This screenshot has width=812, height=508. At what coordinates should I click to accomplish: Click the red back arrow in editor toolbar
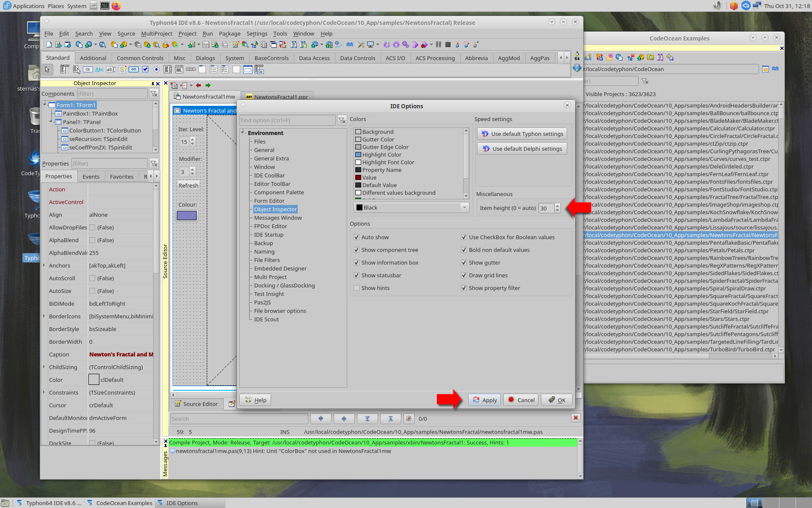click(198, 86)
